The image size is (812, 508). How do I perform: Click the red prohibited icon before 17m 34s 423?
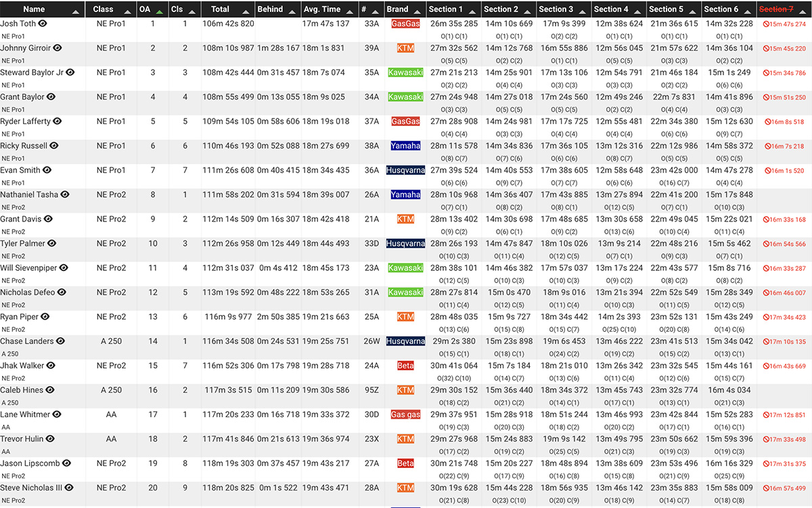pos(767,317)
